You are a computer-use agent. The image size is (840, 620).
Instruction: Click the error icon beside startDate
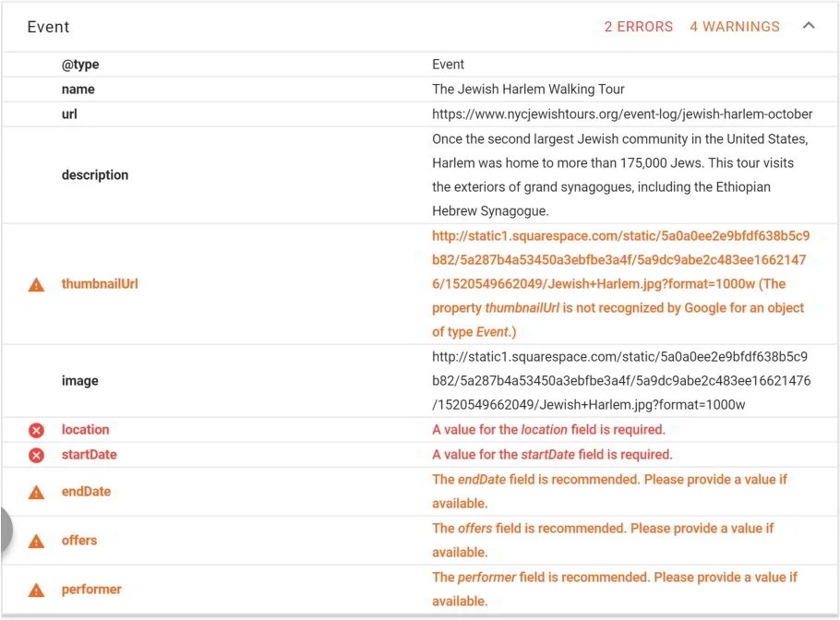[x=36, y=455]
